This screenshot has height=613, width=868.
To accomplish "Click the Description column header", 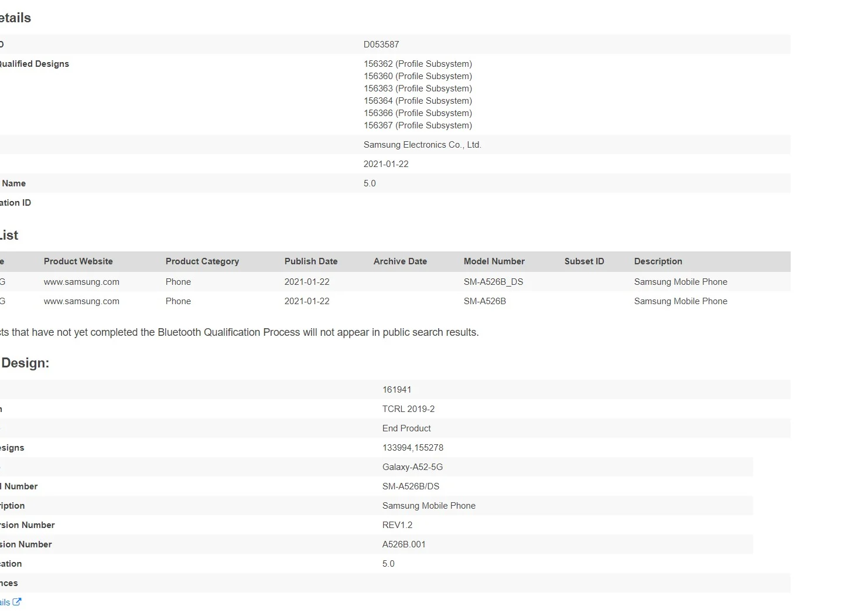I will pyautogui.click(x=658, y=261).
